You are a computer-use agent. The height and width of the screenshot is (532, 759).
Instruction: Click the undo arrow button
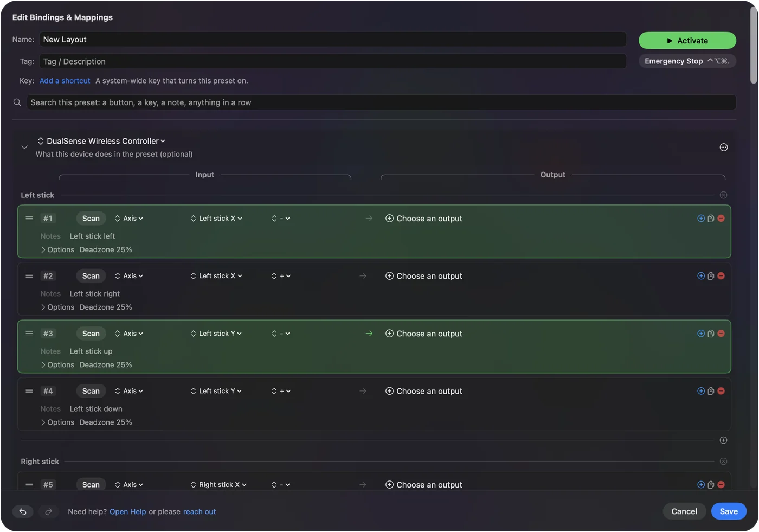[23, 511]
